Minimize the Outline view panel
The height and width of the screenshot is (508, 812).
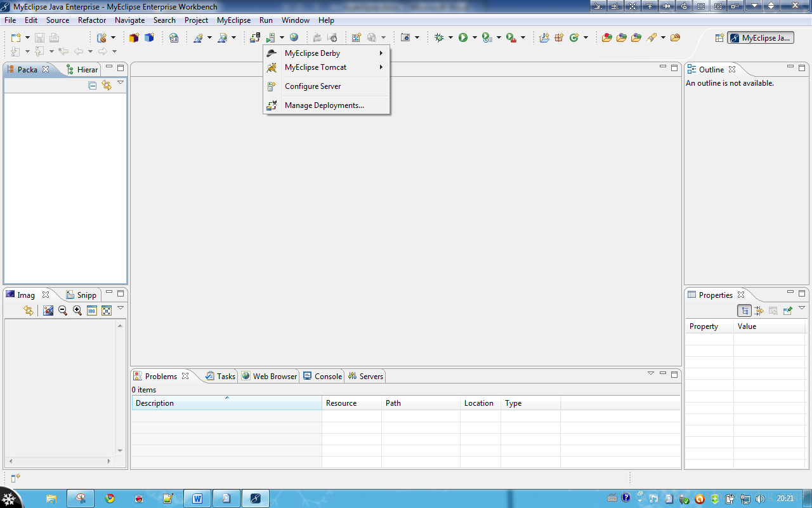coord(790,67)
